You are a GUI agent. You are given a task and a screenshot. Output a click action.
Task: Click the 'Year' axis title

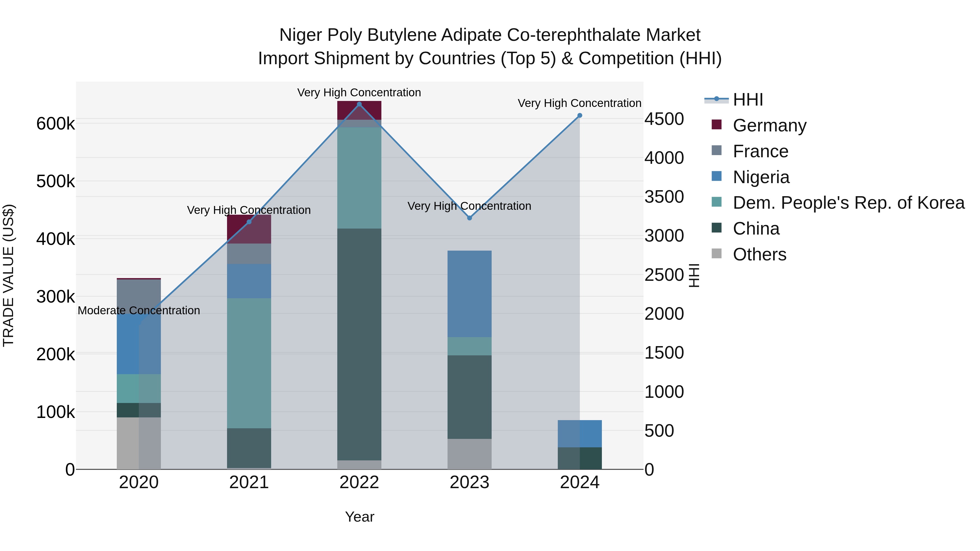tap(360, 517)
